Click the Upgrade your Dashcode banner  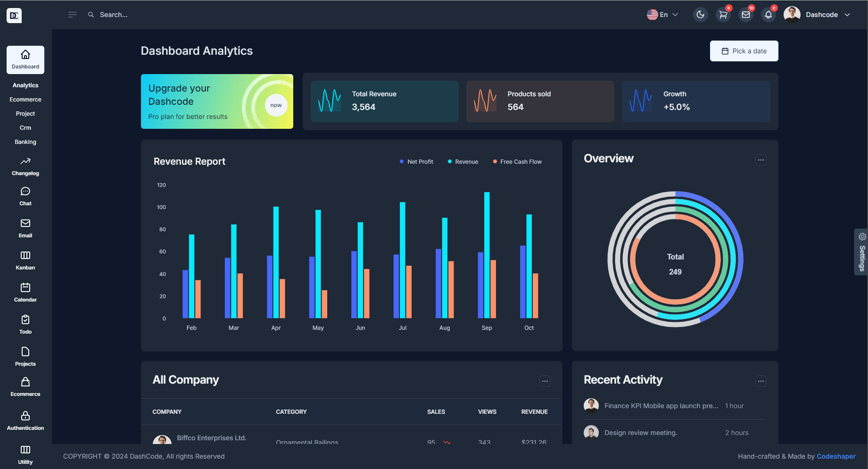217,101
